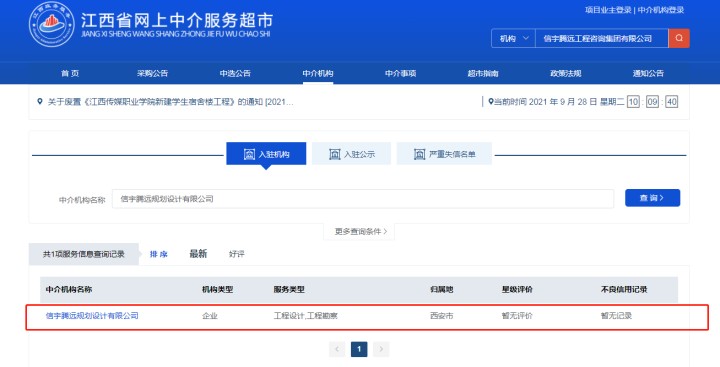Open 中选公告 in the navigation bar
This screenshot has width=720, height=367.
[235, 73]
